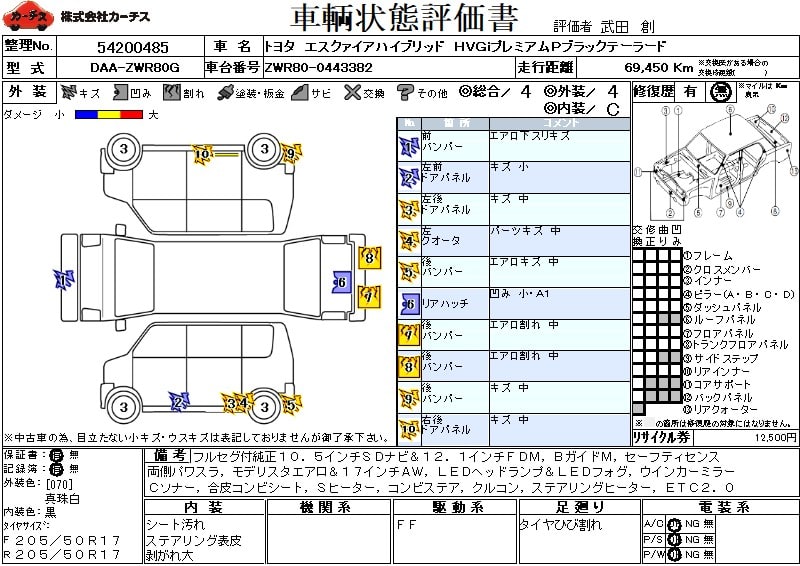Screen dimensions: 800x566
Task: Click the blue dent marker 6 on rear hatch diagram
Action: click(341, 282)
